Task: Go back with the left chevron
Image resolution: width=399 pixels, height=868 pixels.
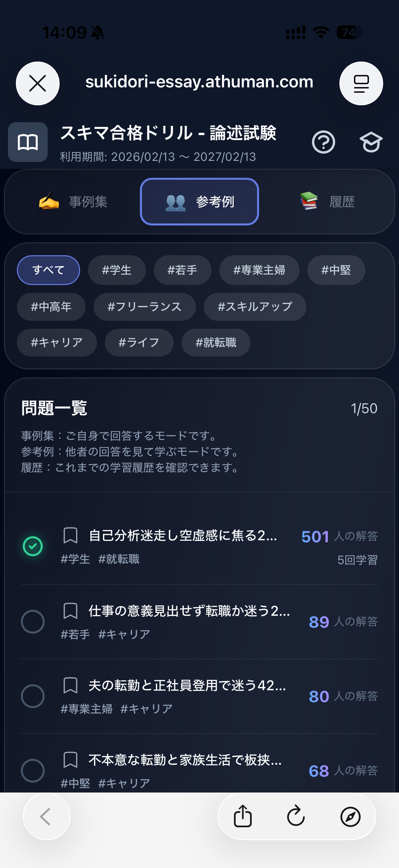Action: click(x=46, y=816)
